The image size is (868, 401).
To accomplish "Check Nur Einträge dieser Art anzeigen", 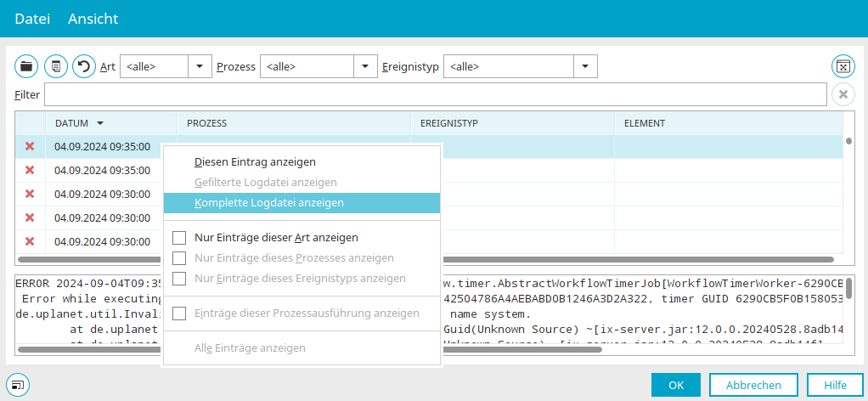I will (179, 238).
